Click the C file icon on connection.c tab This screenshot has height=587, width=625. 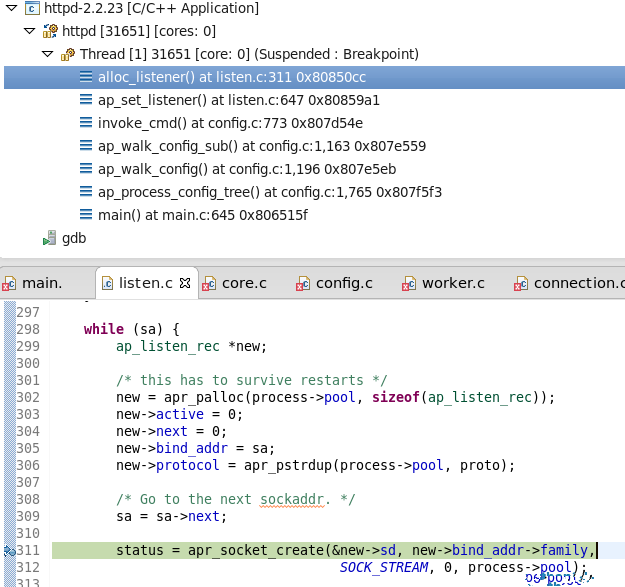[x=521, y=283]
